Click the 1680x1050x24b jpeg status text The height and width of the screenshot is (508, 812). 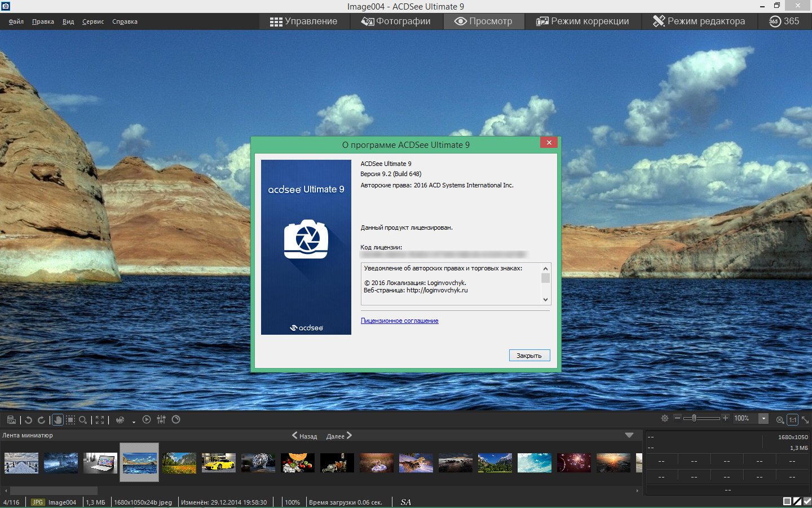click(x=143, y=502)
